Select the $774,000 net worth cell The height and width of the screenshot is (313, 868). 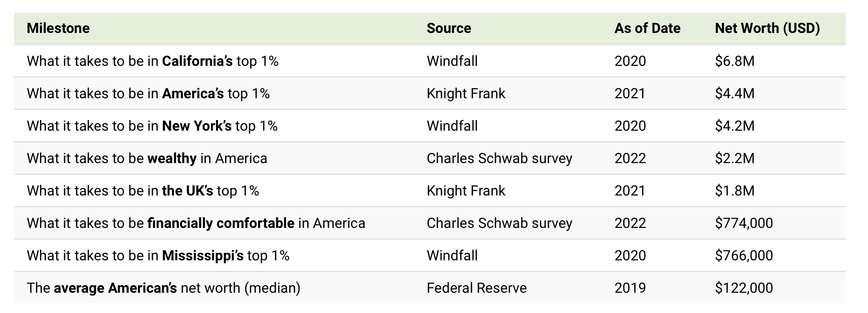click(x=744, y=223)
